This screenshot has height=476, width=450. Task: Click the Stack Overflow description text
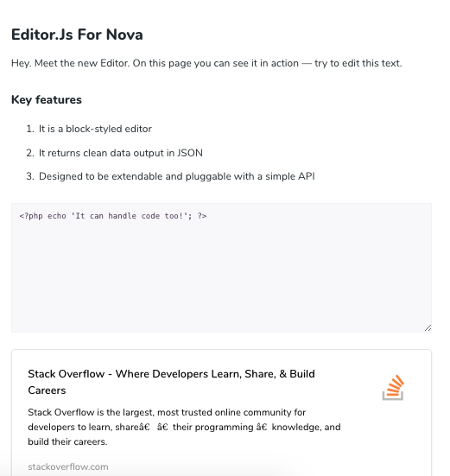tap(184, 427)
